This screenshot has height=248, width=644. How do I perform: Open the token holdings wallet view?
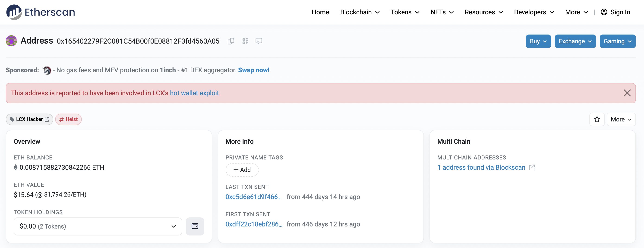(195, 226)
